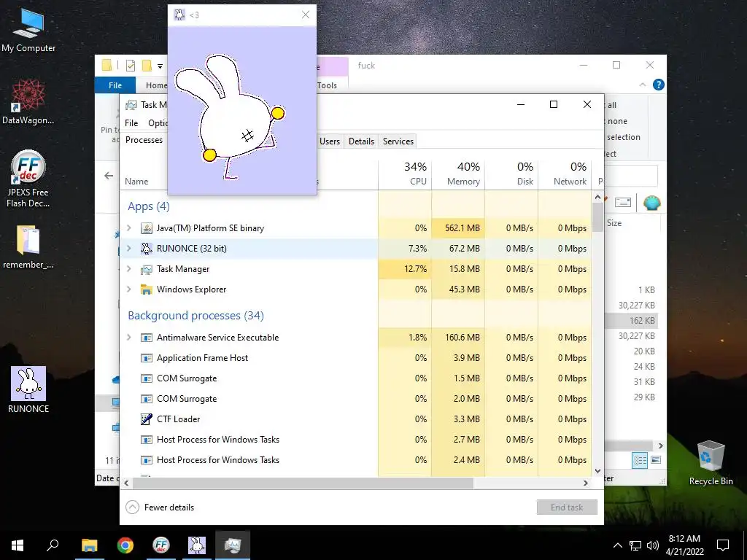Expand Antimalware Service Executable row
The image size is (747, 560).
[x=128, y=338]
